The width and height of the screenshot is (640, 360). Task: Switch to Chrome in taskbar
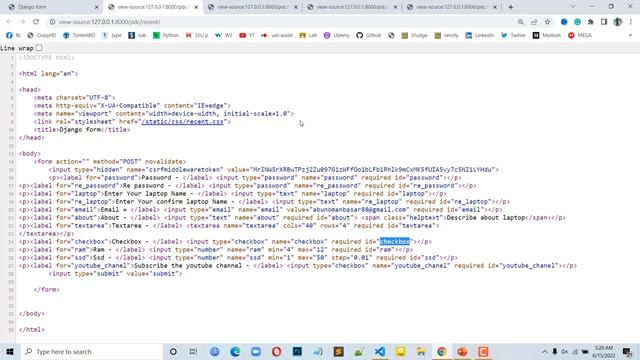tap(442, 351)
